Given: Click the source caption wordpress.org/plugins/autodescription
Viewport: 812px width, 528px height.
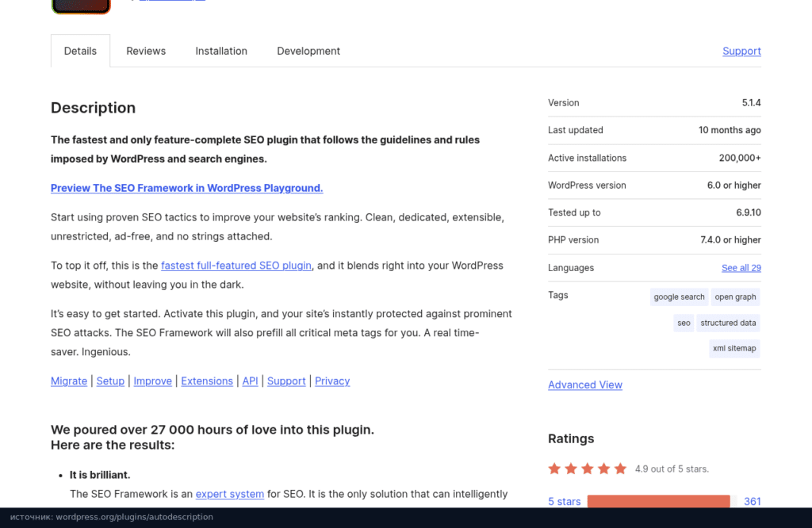Looking at the screenshot, I should pyautogui.click(x=111, y=517).
